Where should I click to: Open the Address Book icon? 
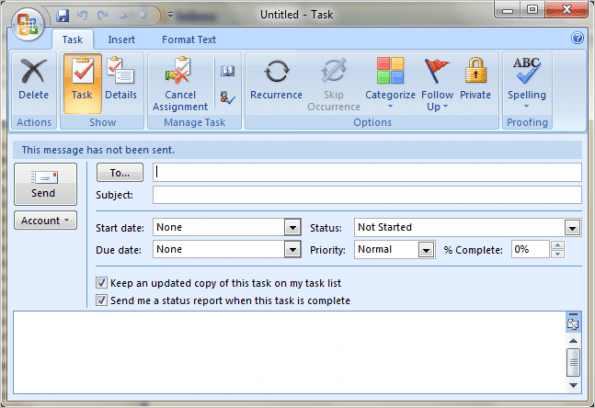click(x=228, y=71)
